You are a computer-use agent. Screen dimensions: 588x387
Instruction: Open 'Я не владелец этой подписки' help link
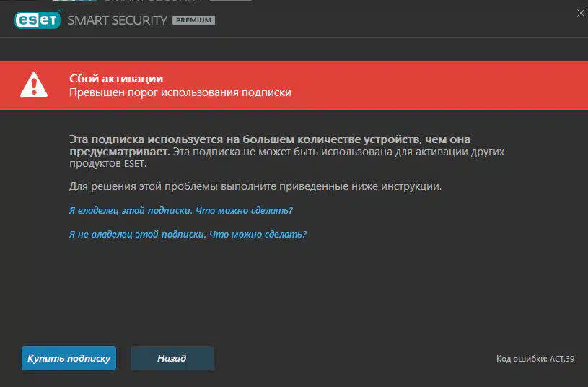[188, 234]
